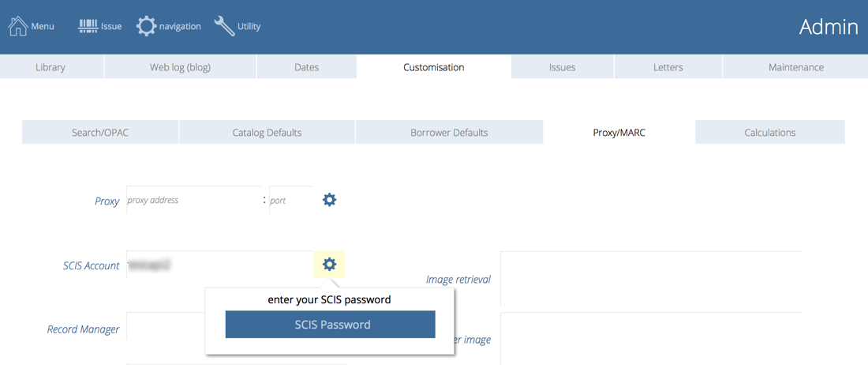Click the Image retrieval text box

[650, 278]
